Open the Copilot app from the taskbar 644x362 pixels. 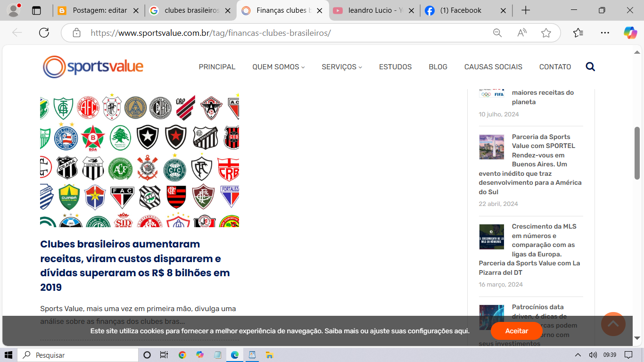pos(200,355)
